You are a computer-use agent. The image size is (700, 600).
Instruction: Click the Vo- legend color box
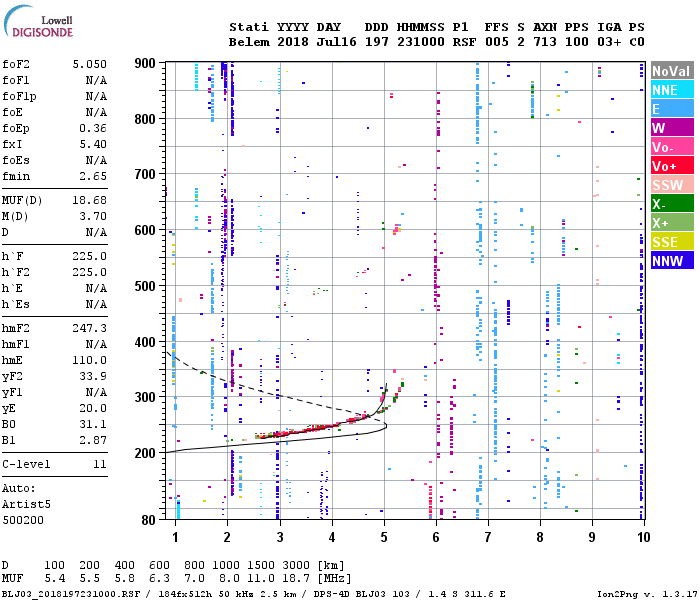672,147
